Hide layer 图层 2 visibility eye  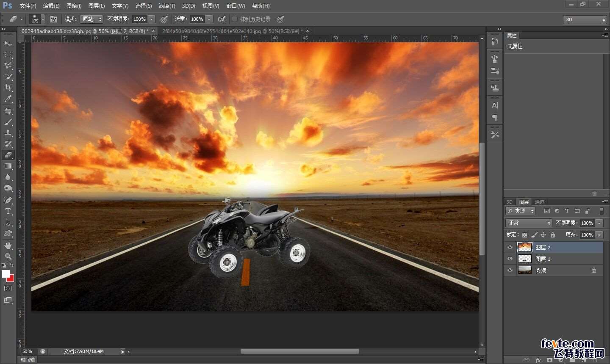[x=510, y=247]
